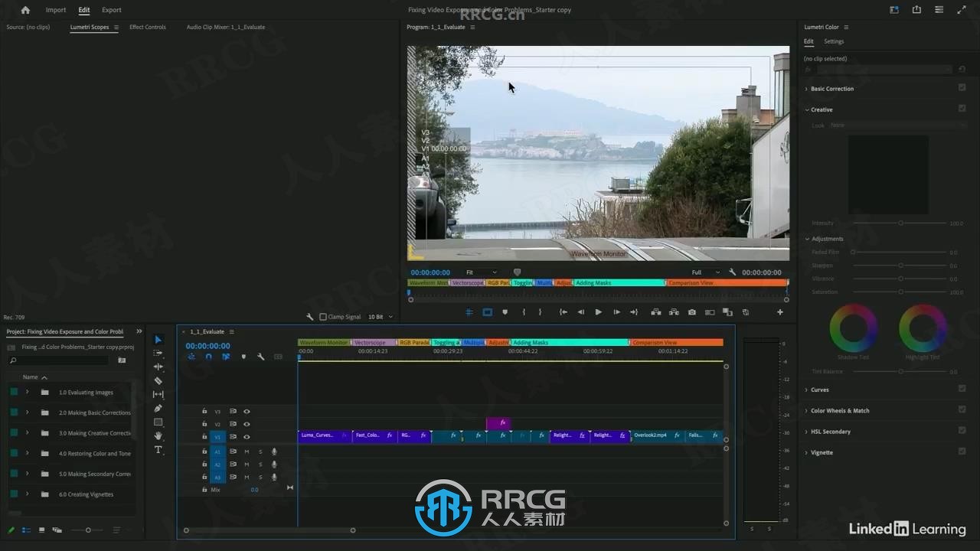Toggle Clamp Signal checkbox
This screenshot has height=551, width=980.
point(322,317)
